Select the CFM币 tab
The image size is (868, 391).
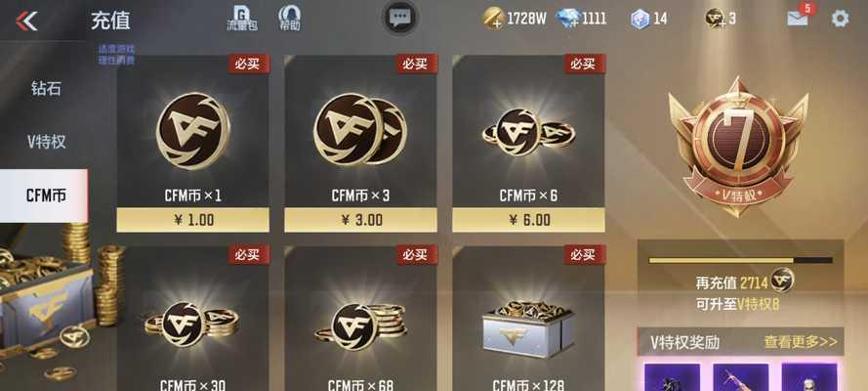pos(44,195)
